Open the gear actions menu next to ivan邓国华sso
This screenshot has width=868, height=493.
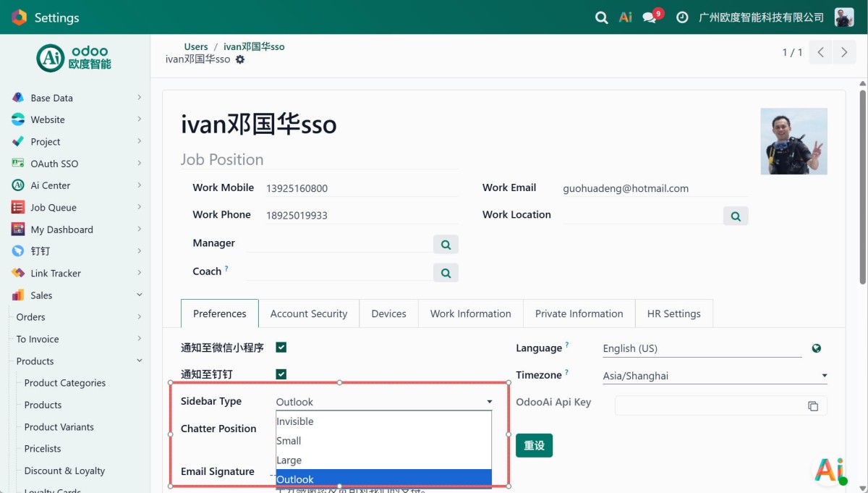[240, 59]
